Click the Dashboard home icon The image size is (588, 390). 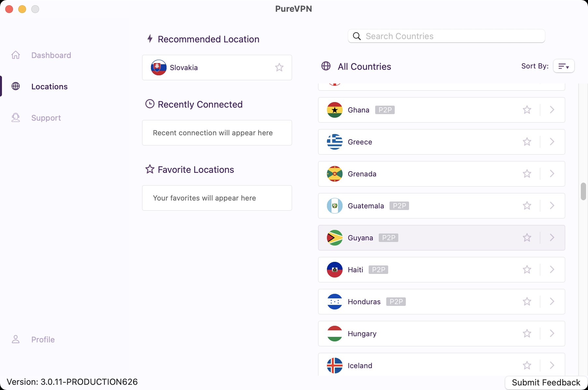click(x=16, y=55)
